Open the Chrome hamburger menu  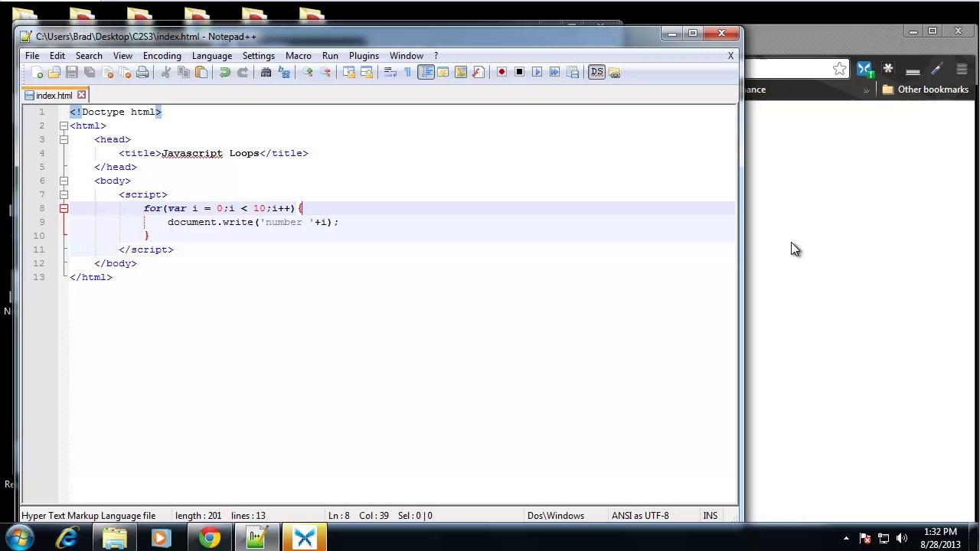point(962,70)
